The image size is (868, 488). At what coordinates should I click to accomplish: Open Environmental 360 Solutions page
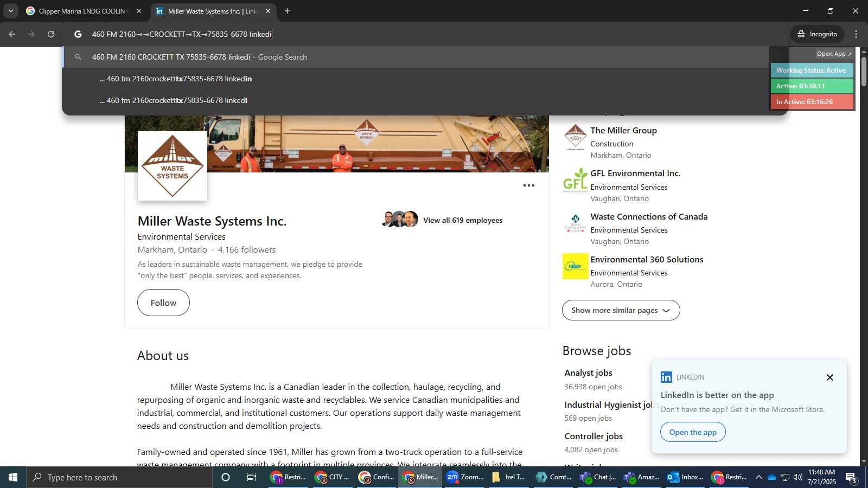647,260
